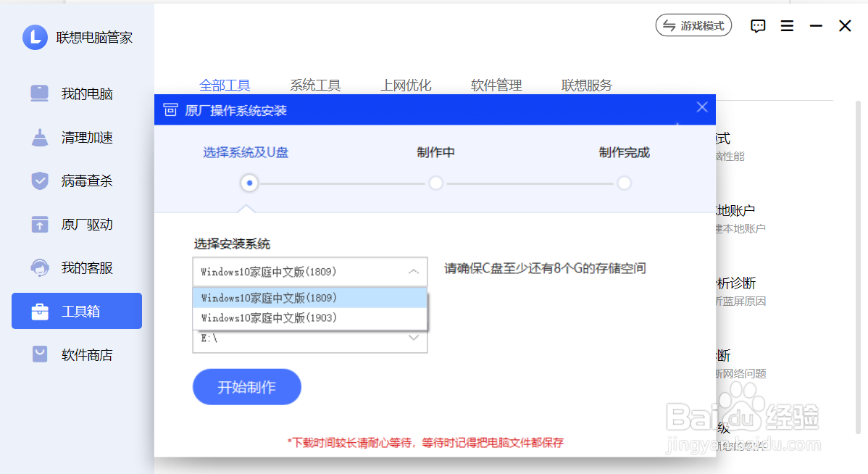Click the Lenovo PC Manager logo icon
The image size is (868, 474).
click(x=35, y=37)
